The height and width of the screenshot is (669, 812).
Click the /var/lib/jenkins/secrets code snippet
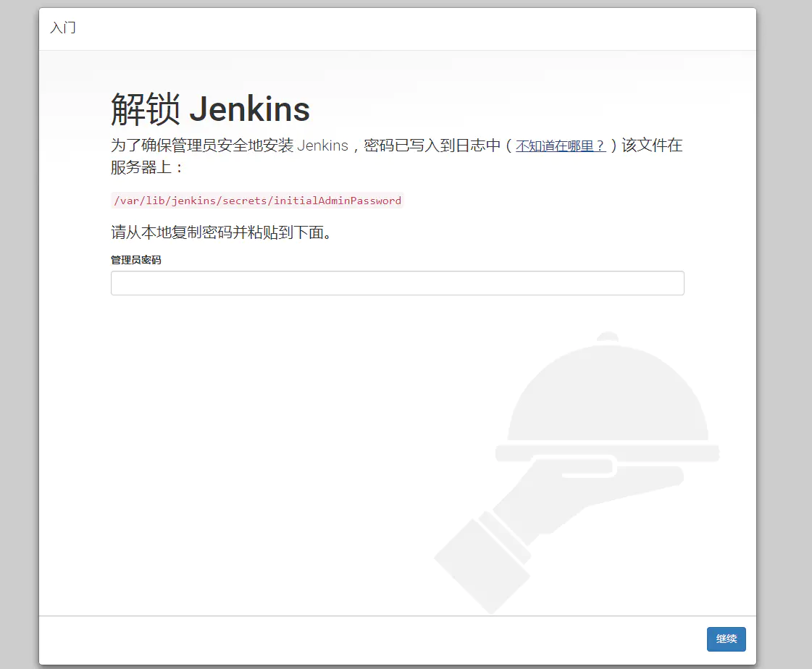[256, 201]
